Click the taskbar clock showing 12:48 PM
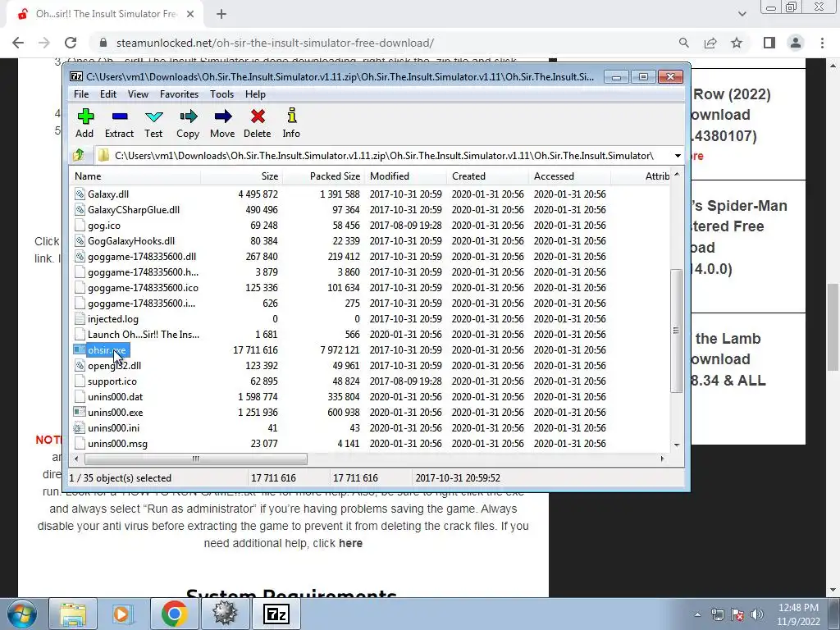This screenshot has width=840, height=630. pos(798,614)
